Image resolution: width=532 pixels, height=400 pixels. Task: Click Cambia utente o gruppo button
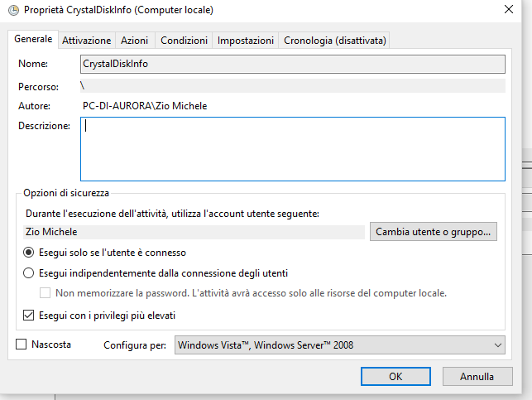pyautogui.click(x=434, y=232)
